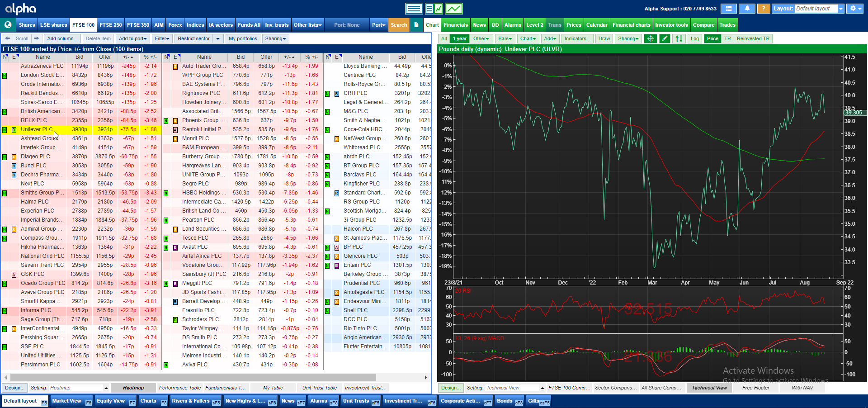Image resolution: width=868 pixels, height=408 pixels.
Task: Toggle the Log scale option
Action: pyautogui.click(x=695, y=38)
